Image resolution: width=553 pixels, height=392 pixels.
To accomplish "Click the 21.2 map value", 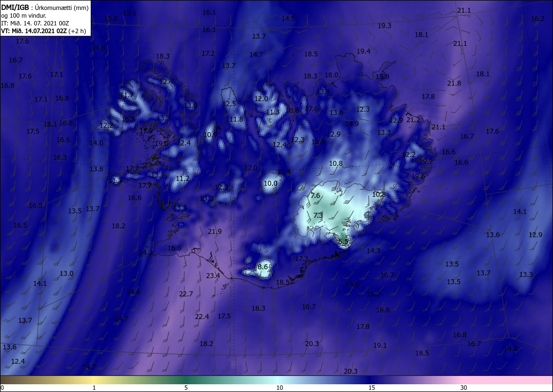I will [413, 119].
